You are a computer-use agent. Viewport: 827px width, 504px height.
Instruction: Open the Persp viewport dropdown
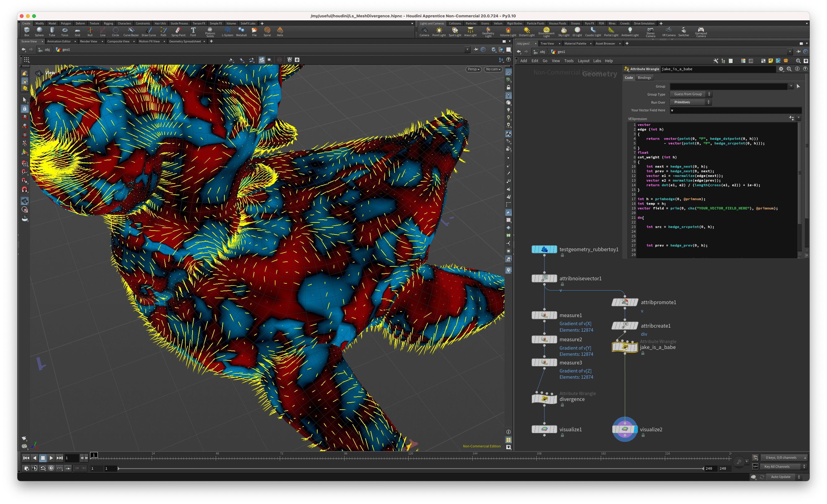coord(473,69)
